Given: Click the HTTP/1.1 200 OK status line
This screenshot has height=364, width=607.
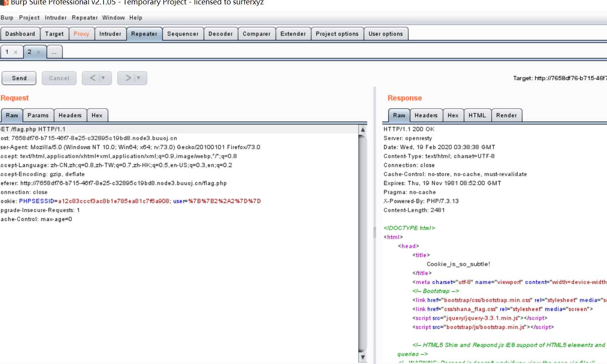Looking at the screenshot, I should [409, 129].
